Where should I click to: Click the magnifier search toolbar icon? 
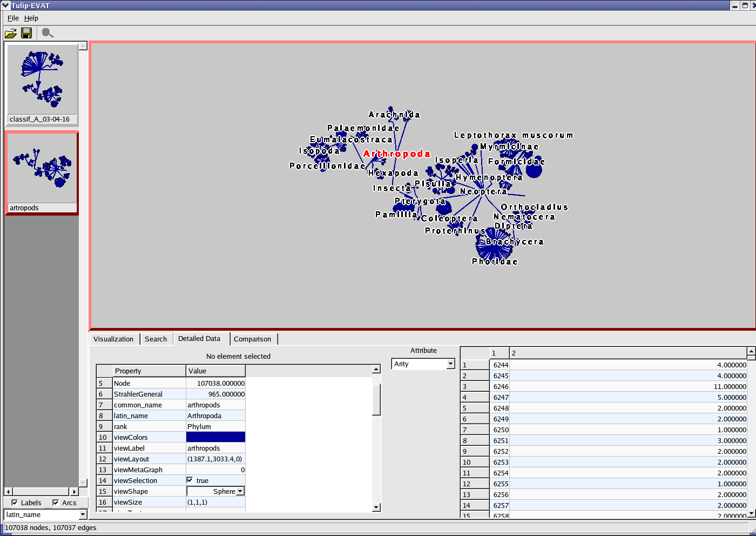48,33
